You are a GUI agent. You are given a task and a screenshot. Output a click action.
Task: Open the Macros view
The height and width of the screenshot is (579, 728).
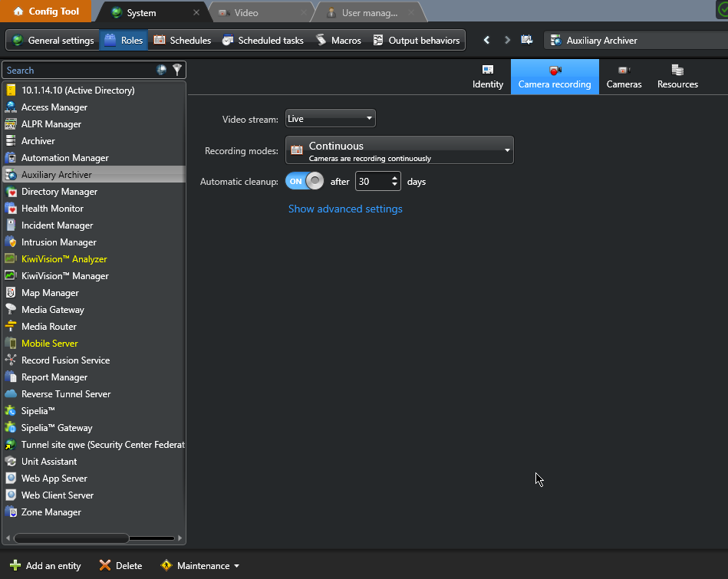[x=338, y=41]
